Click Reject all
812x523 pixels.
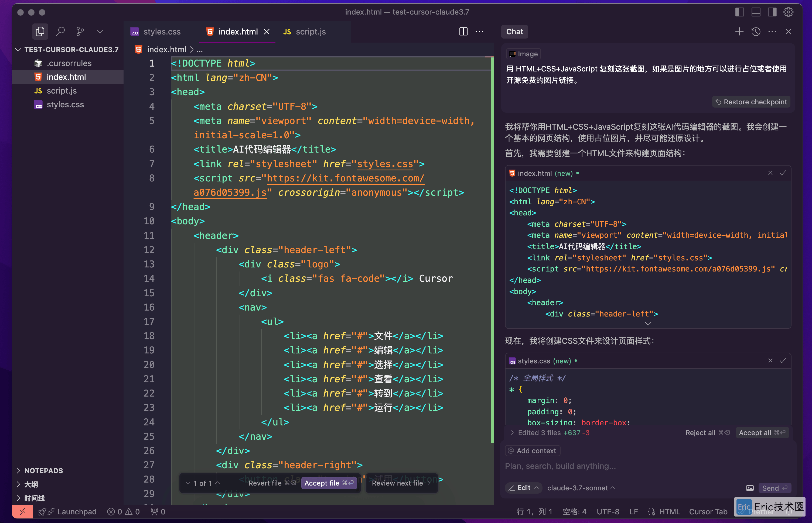point(707,433)
